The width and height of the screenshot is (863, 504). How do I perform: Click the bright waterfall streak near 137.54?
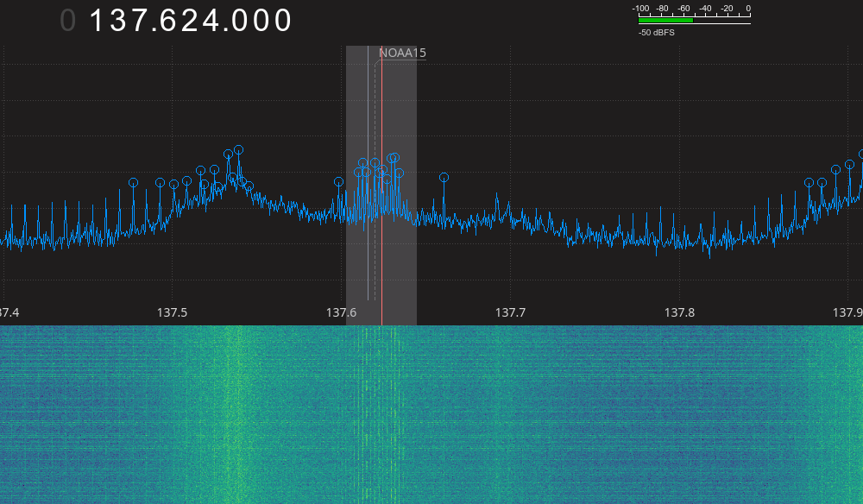[x=235, y=414]
